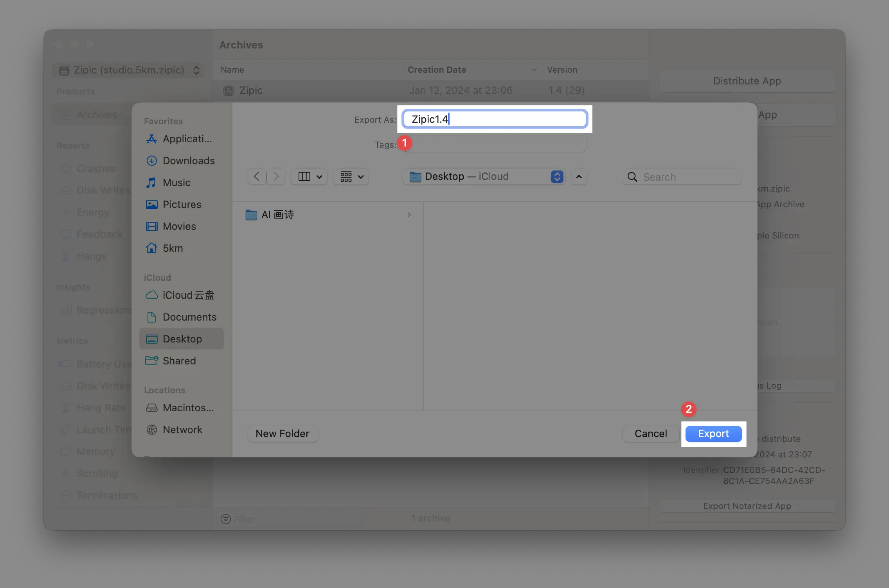This screenshot has height=588, width=889.
Task: Select Network in Locations
Action: coord(182,430)
